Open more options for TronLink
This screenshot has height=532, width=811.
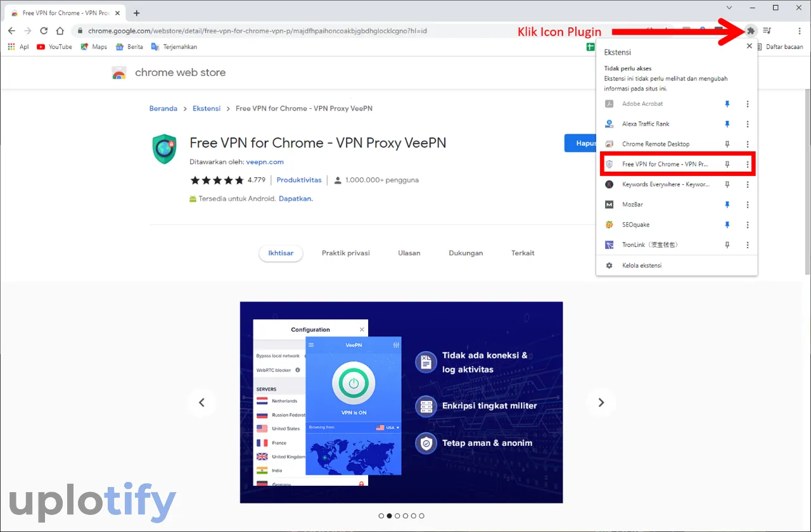pyautogui.click(x=748, y=244)
